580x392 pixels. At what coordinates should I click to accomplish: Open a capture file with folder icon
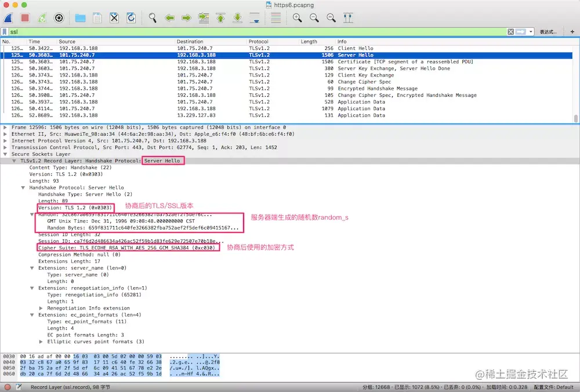point(80,18)
